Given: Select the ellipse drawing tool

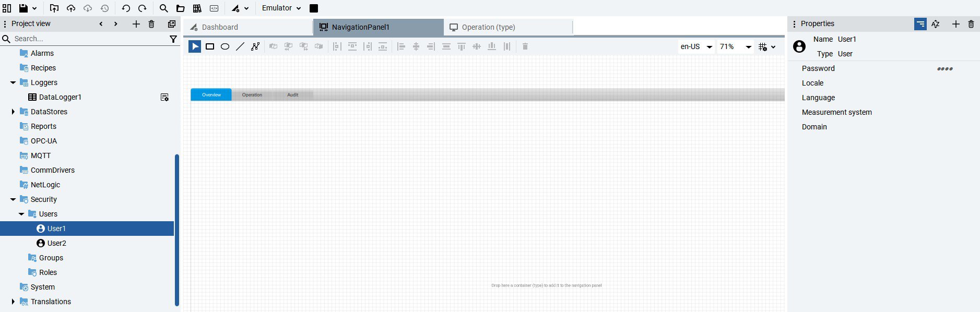Looking at the screenshot, I should (x=225, y=46).
